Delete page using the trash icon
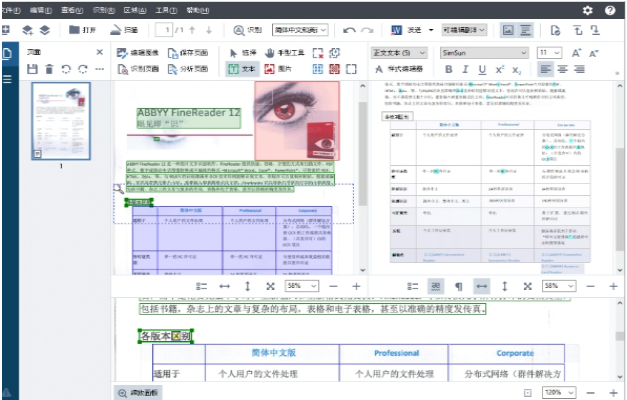Viewport: 627px width, 400px height. (49, 69)
